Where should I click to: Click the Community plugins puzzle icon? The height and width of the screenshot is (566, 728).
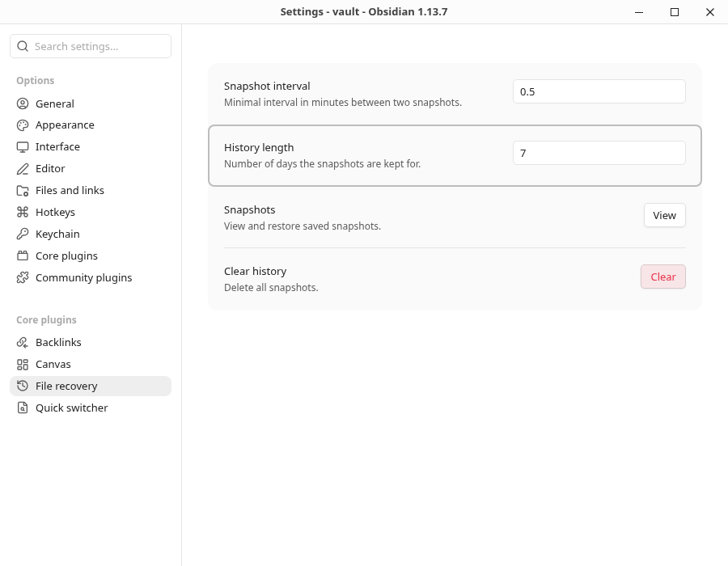(23, 278)
